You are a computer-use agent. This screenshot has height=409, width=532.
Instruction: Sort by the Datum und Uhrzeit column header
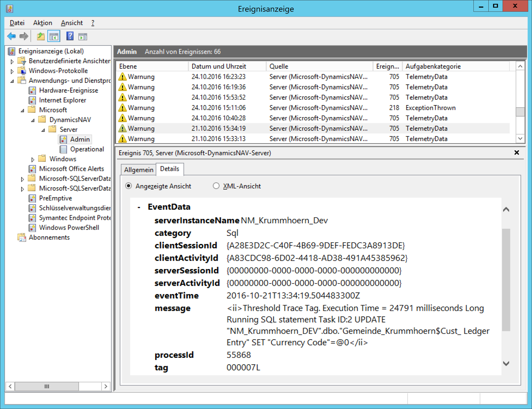pyautogui.click(x=219, y=67)
